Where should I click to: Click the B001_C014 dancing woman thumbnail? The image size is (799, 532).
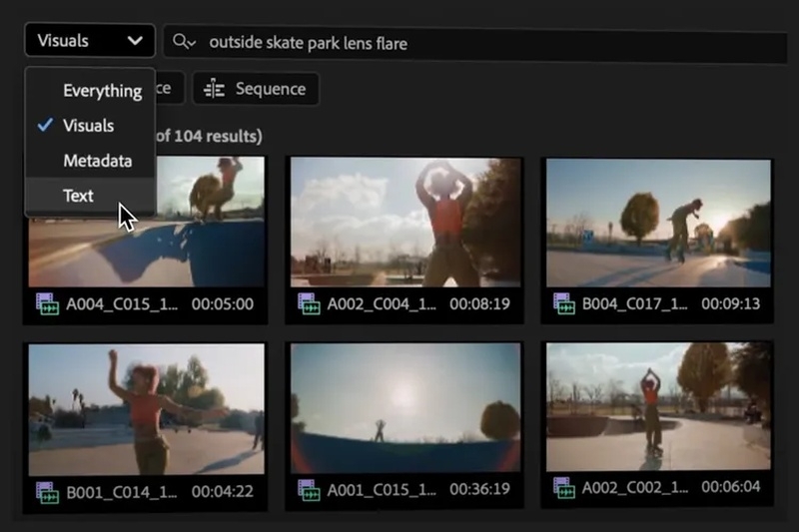coord(146,408)
